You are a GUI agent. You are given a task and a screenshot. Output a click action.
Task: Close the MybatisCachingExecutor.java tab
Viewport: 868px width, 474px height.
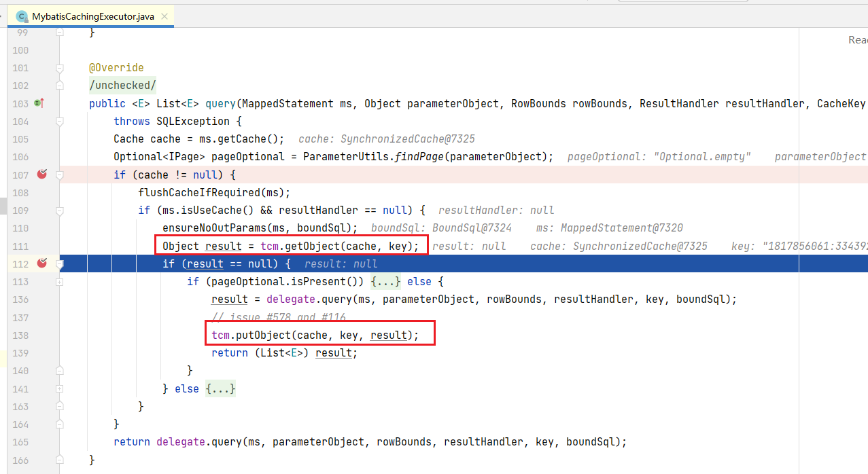(163, 16)
